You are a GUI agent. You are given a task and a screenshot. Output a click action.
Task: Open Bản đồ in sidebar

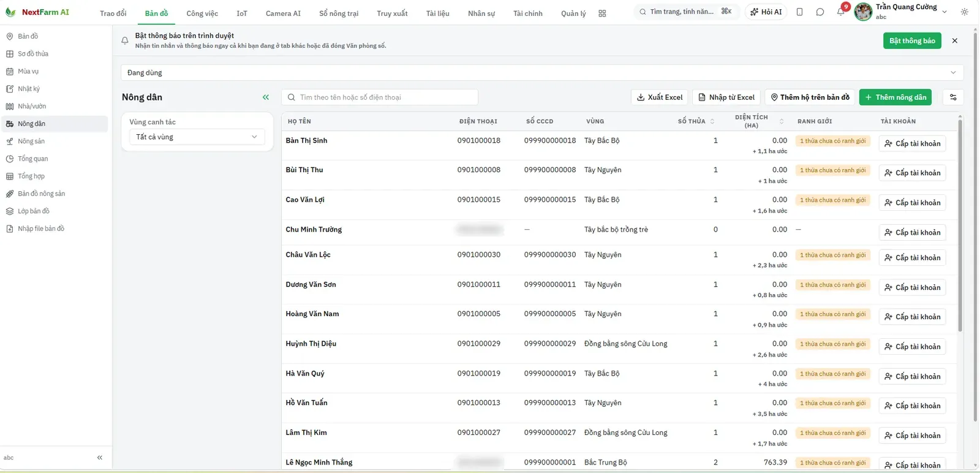click(55, 36)
